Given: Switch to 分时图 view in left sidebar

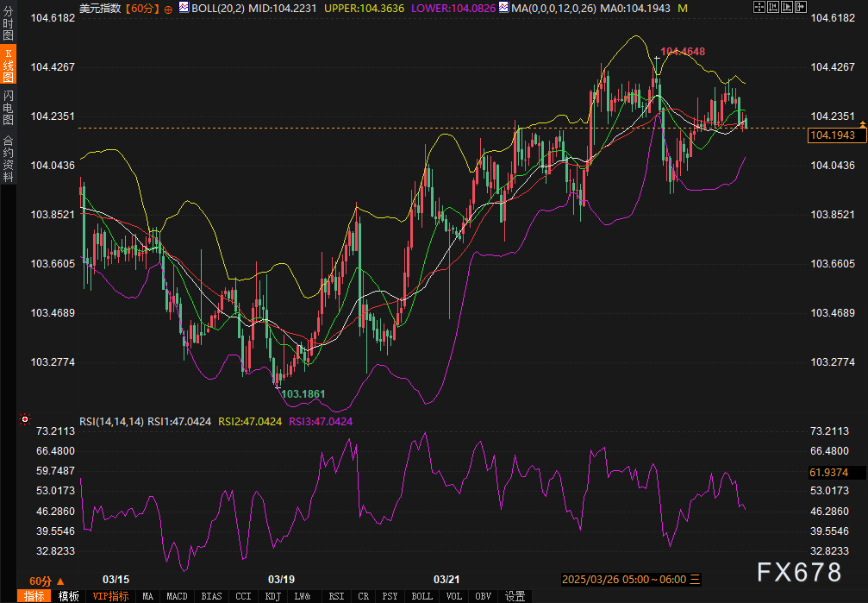Looking at the screenshot, I should [8, 22].
